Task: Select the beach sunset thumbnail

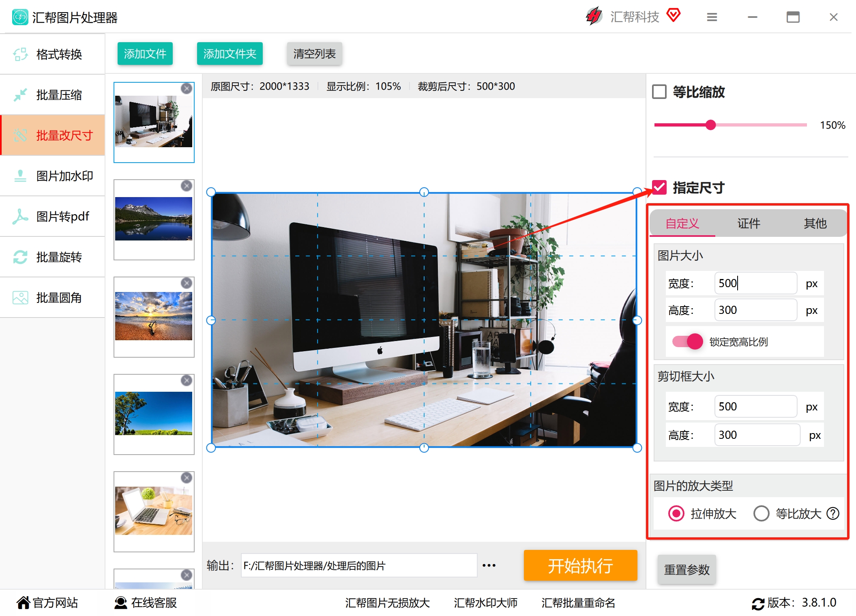Action: coord(154,316)
